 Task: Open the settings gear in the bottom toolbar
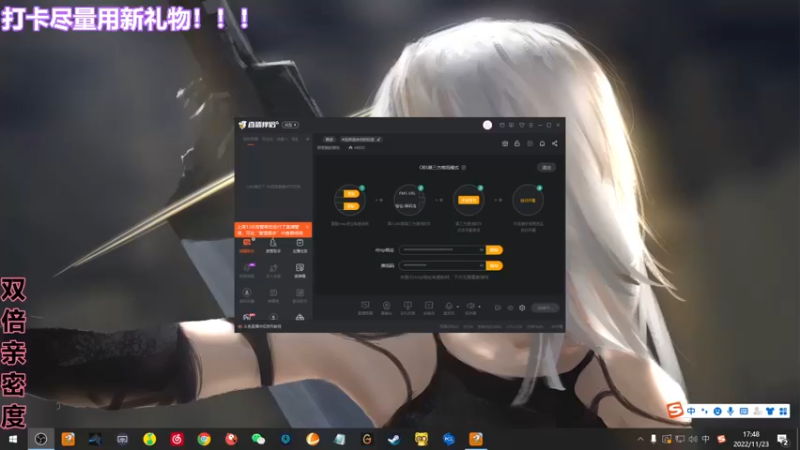[522, 308]
